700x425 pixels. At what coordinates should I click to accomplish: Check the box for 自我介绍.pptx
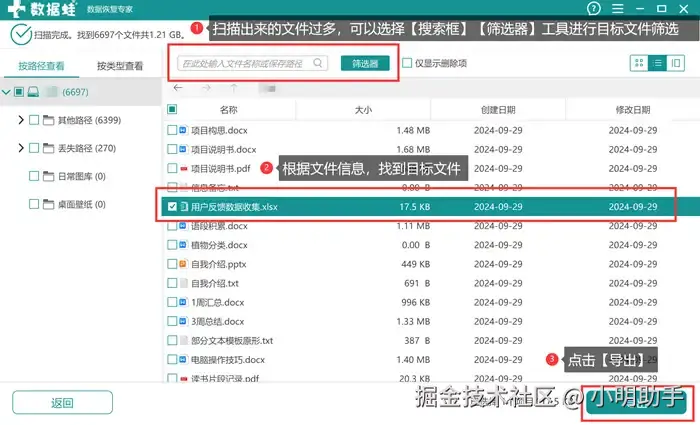pyautogui.click(x=172, y=264)
